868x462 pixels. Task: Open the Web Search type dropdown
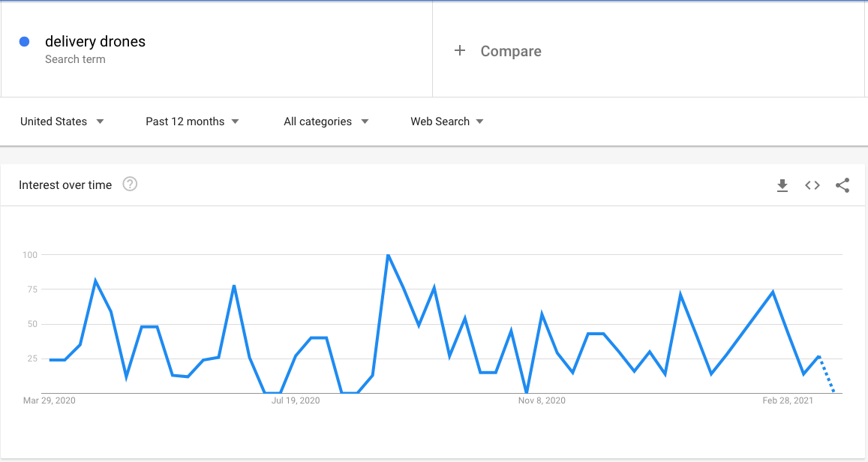[x=446, y=121]
